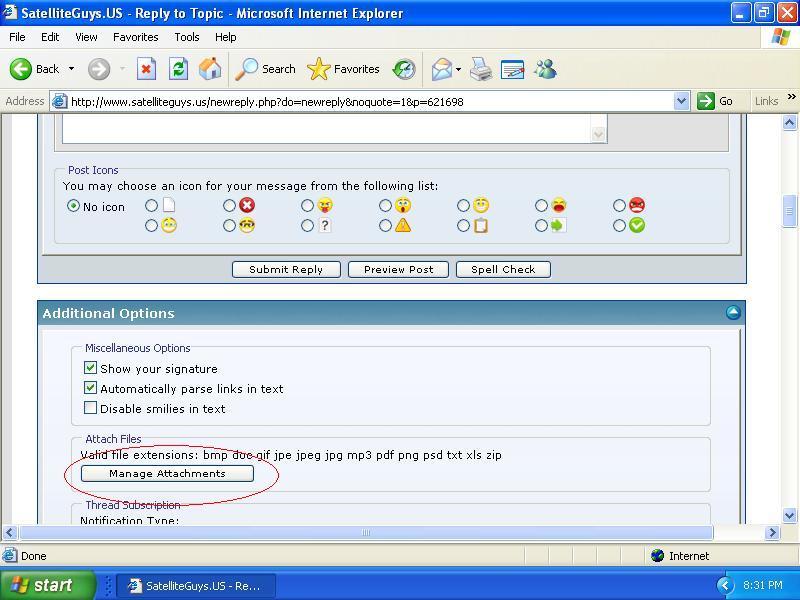The width and height of the screenshot is (800, 600).
Task: Select the sunglasses smiley post icon
Action: pyautogui.click(x=229, y=226)
